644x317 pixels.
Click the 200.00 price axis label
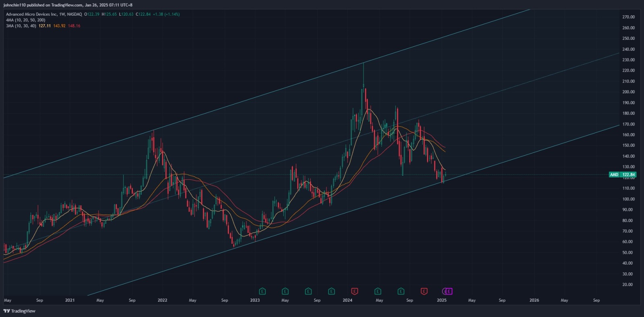coord(628,92)
